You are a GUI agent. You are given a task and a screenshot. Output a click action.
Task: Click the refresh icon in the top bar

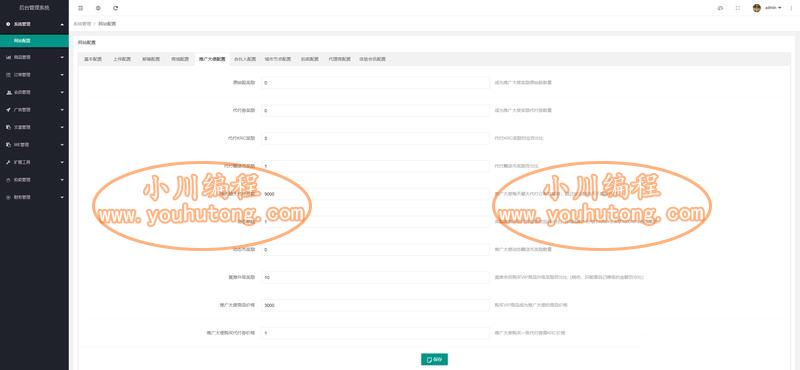(x=116, y=8)
